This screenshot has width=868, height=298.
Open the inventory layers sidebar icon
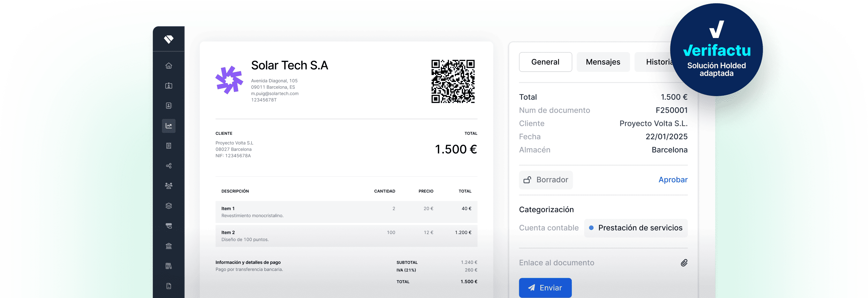pos(168,206)
